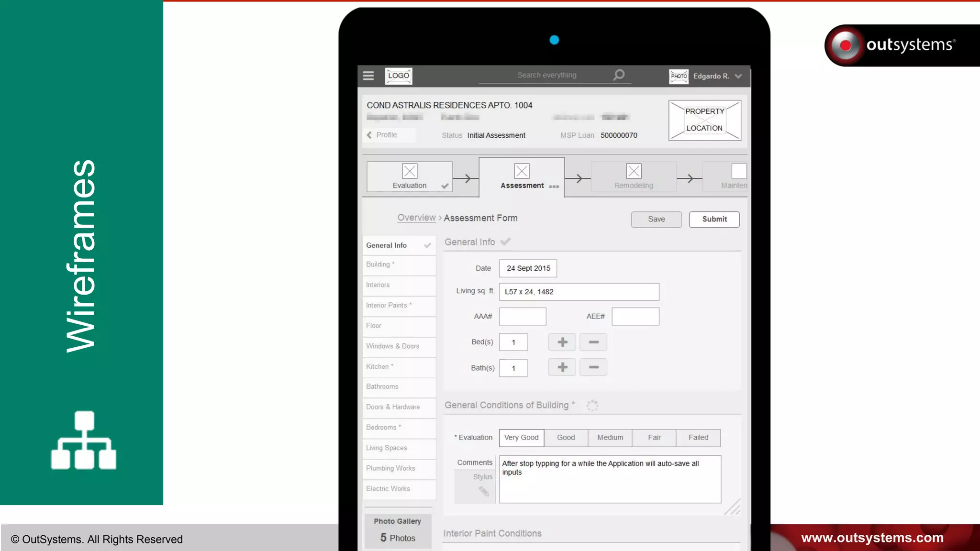Select Failed evaluation
Screen dimensions: 980x551
pyautogui.click(x=699, y=438)
